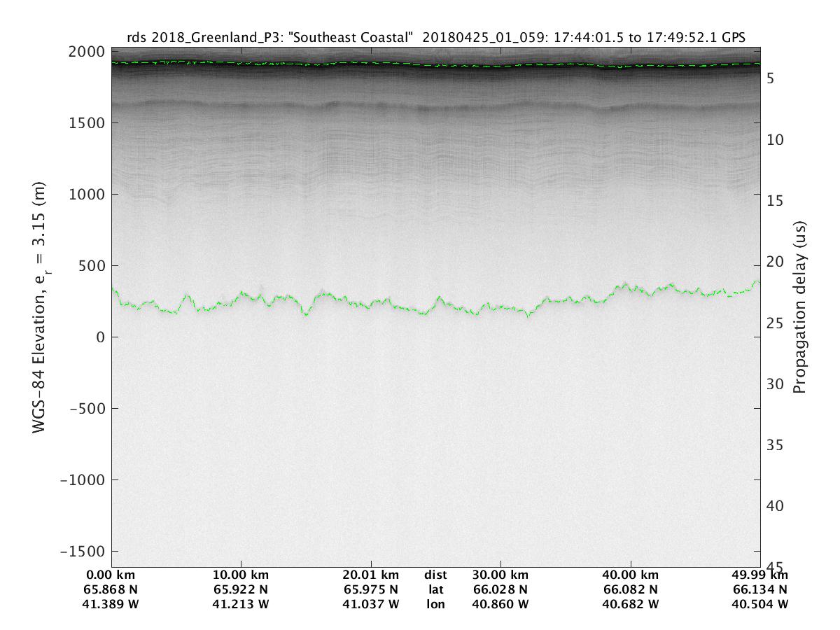The width and height of the screenshot is (840, 630).
Task: Click the 1500 elevation tick label
Action: (87, 123)
